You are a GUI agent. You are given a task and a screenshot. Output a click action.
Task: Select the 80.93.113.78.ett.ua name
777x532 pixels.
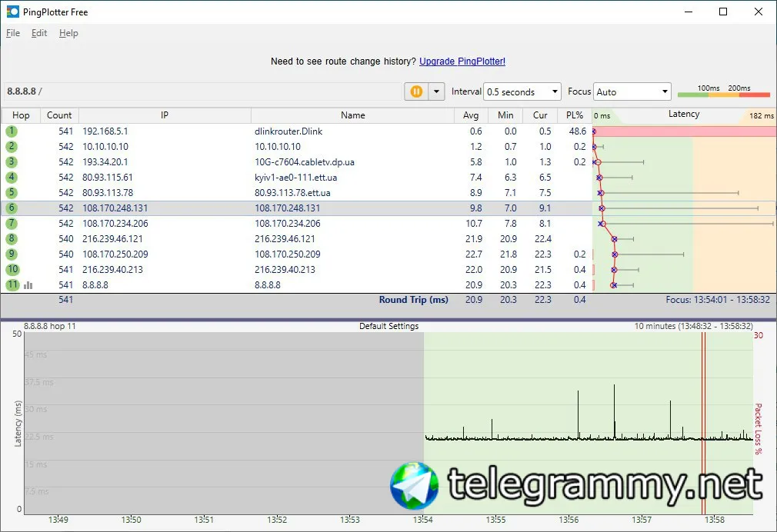[x=292, y=193]
